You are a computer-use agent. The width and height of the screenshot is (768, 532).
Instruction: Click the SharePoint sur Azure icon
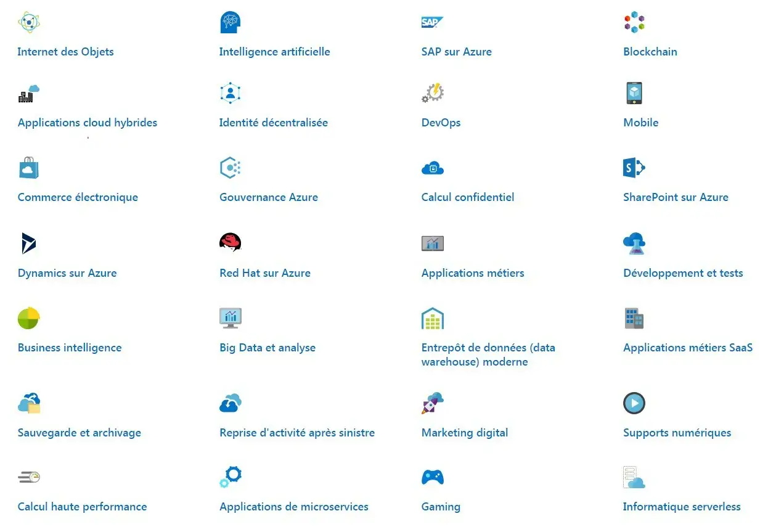(634, 168)
